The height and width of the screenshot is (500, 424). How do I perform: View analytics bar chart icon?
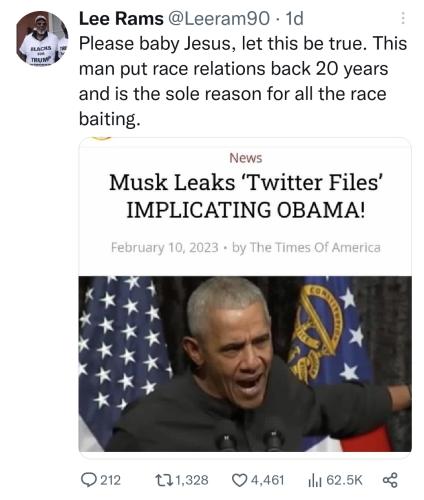click(x=315, y=481)
